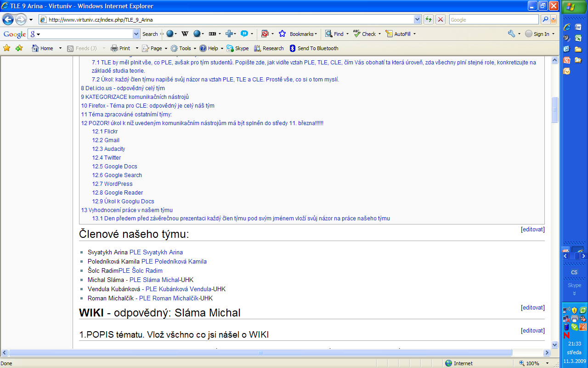Expand the Google toolbar search box dropdown
This screenshot has width=588, height=368.
click(136, 34)
